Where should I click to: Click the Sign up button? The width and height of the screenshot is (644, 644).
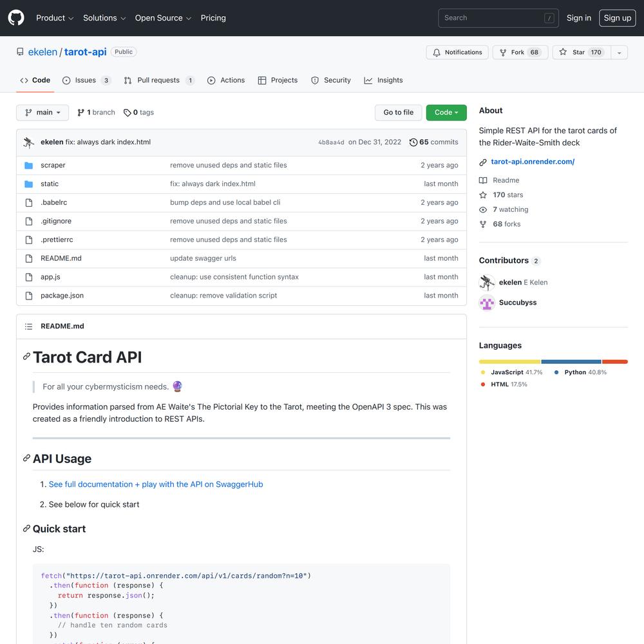pyautogui.click(x=618, y=18)
